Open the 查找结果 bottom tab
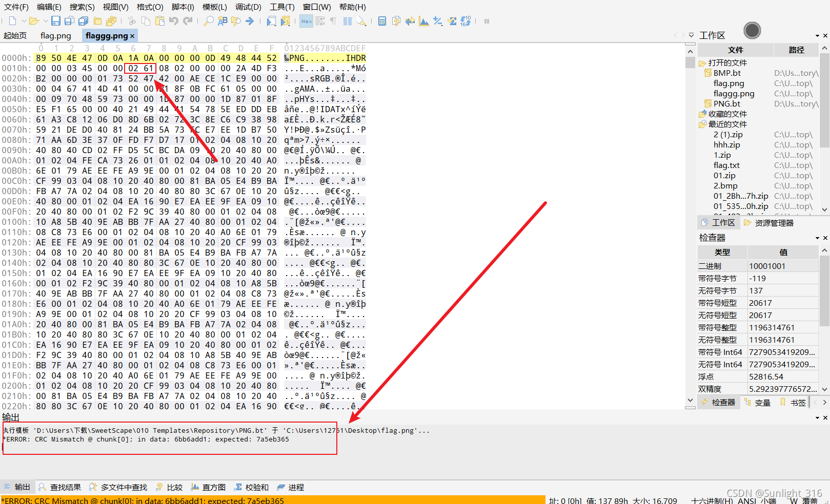The width and height of the screenshot is (830, 504). tap(59, 487)
